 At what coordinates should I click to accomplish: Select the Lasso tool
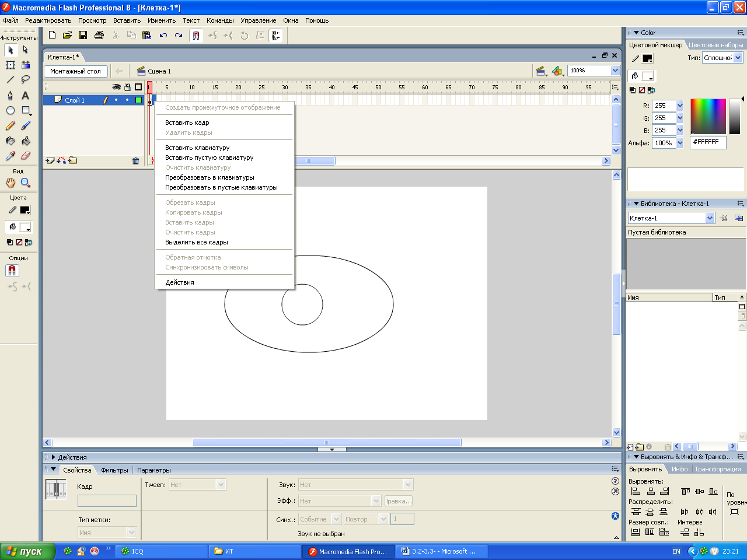[26, 80]
